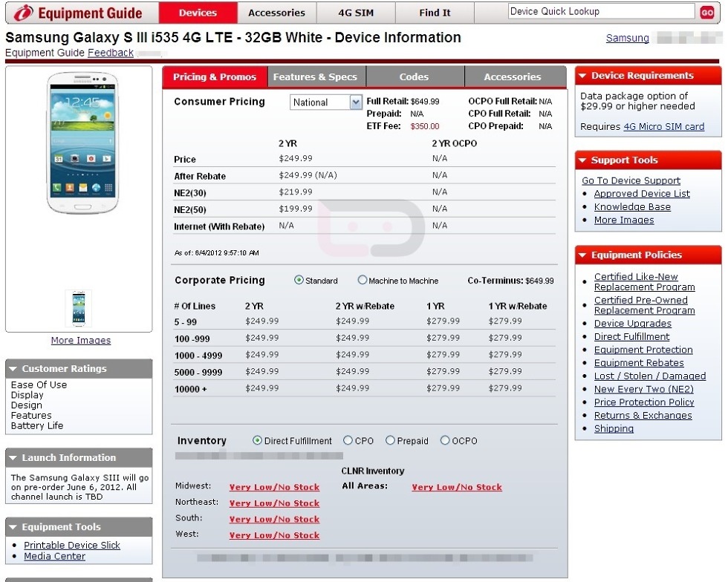Collapse the Equipment Policies panel arrow
Image resolution: width=728 pixels, height=582 pixels.
pos(583,255)
